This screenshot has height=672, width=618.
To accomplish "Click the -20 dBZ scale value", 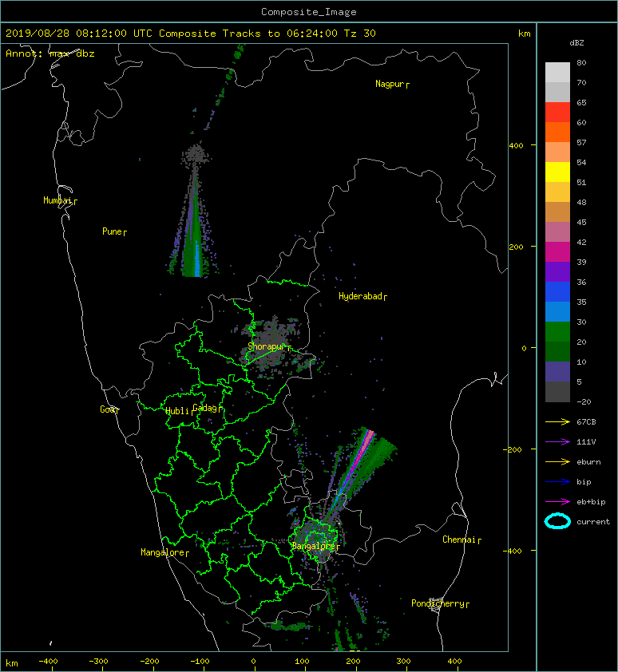I will tap(584, 401).
